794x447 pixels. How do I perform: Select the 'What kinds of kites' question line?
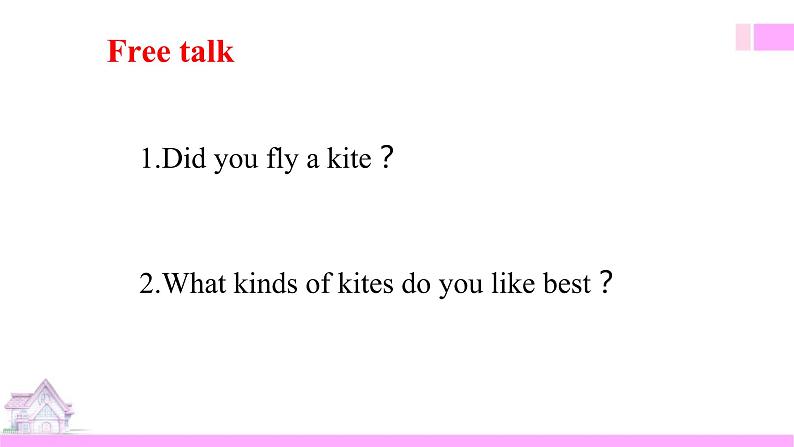click(x=376, y=283)
